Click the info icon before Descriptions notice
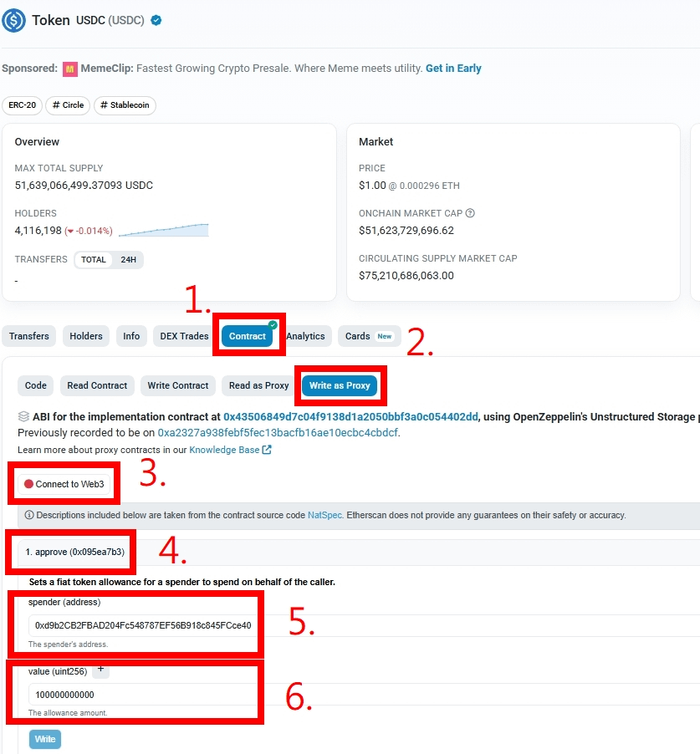Viewport: 700px width, 754px height. [x=29, y=515]
